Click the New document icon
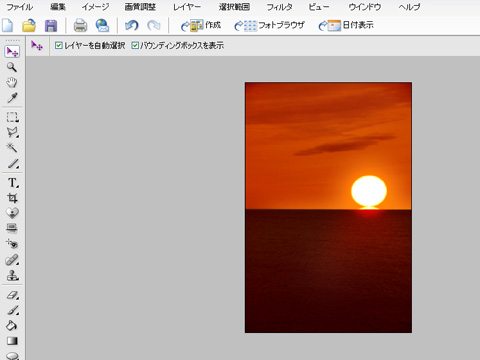Image resolution: width=480 pixels, height=360 pixels. [8, 25]
